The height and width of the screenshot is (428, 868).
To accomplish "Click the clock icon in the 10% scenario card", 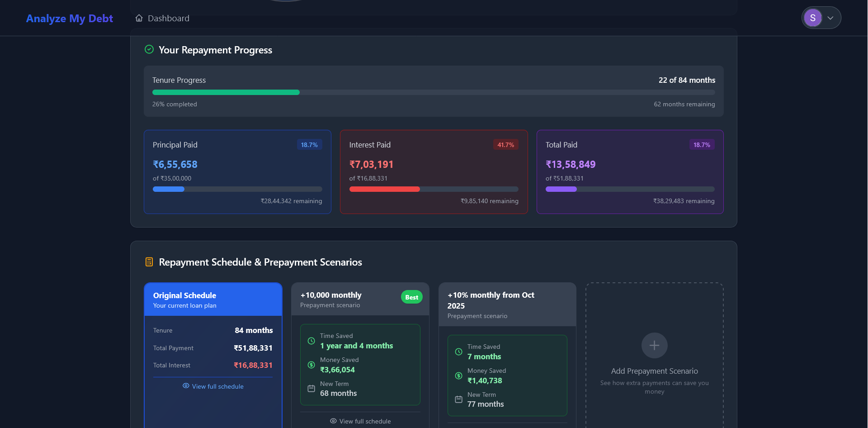I will pos(458,352).
